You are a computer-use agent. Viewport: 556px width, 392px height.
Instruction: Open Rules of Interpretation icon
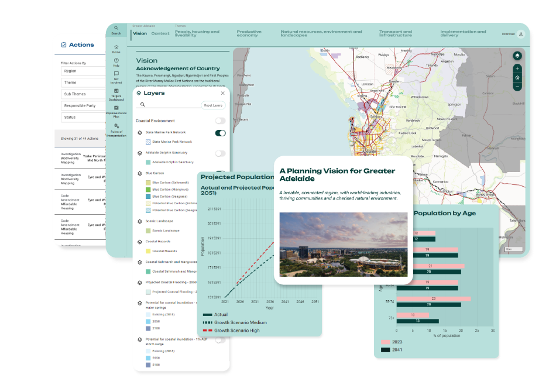tap(116, 128)
